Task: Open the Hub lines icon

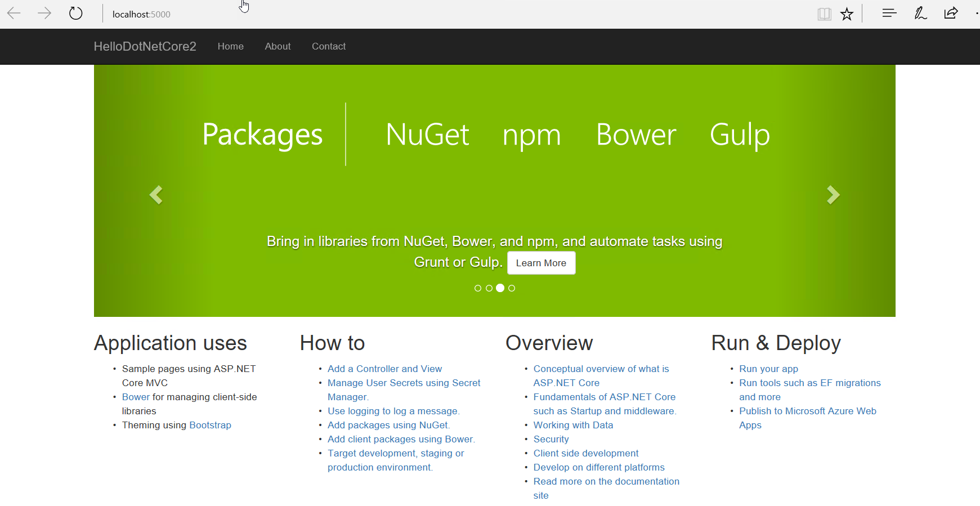Action: coord(889,13)
